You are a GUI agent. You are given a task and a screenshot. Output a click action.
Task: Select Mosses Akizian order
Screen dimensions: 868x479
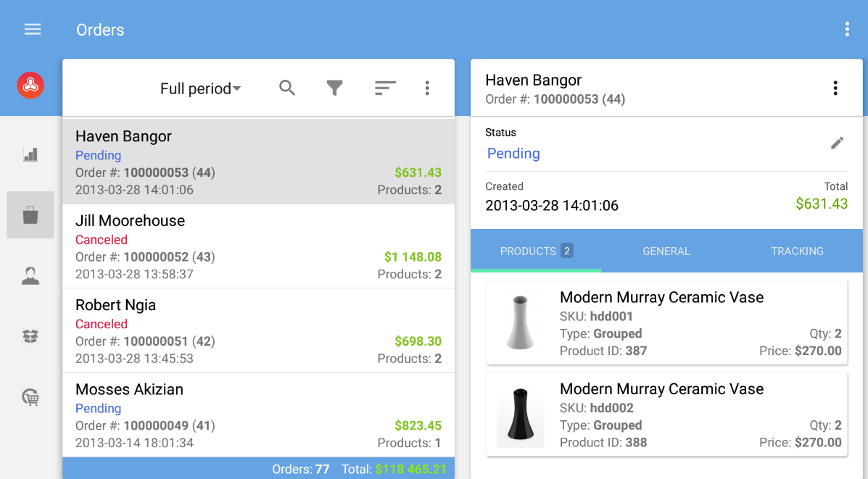[x=259, y=415]
